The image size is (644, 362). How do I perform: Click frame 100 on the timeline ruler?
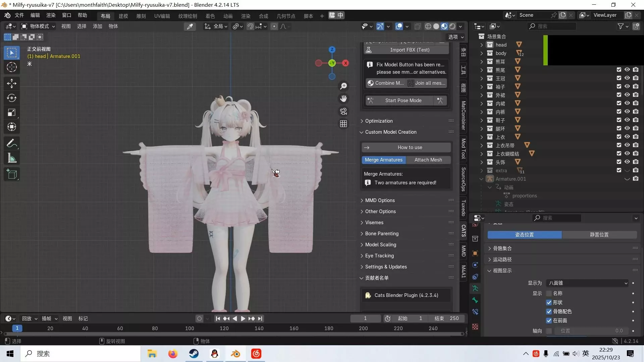[190, 328]
